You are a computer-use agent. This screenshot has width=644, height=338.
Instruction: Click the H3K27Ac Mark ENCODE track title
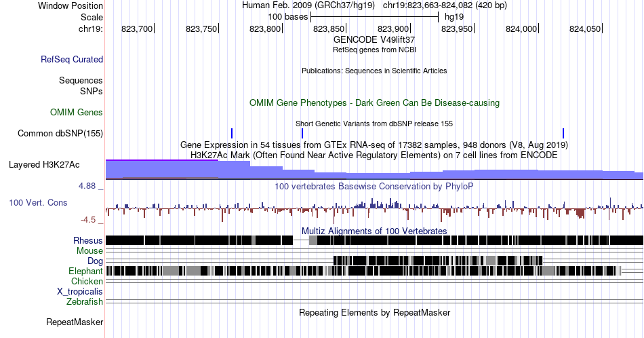(x=374, y=155)
